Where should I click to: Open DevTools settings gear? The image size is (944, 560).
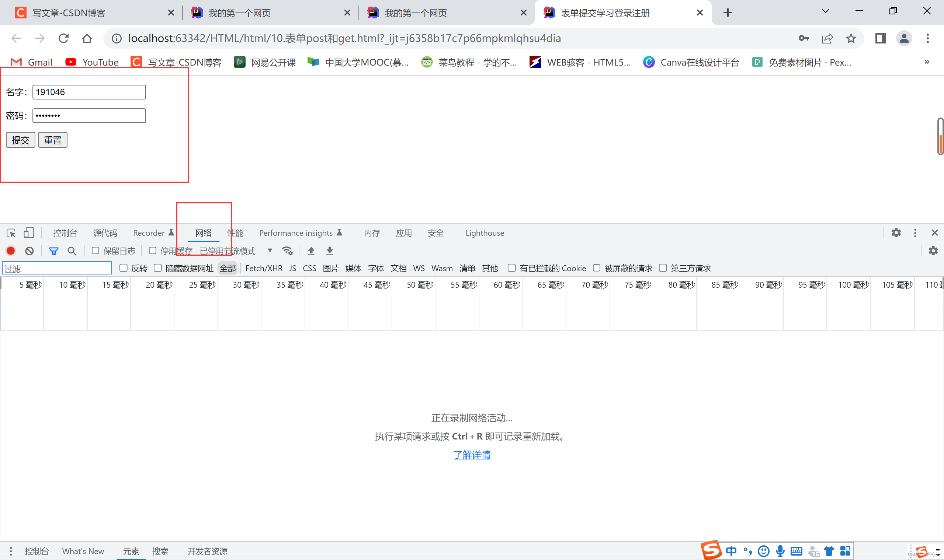[x=896, y=233]
